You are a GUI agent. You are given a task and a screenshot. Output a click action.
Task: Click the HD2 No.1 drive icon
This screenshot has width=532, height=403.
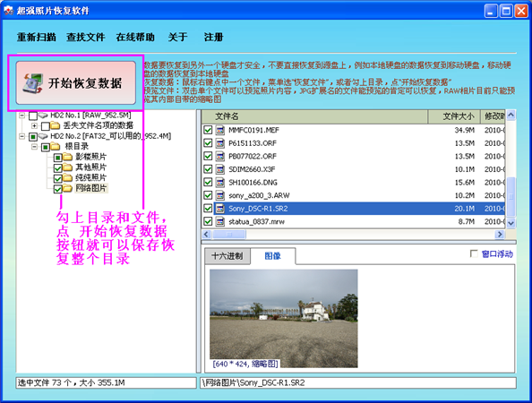pyautogui.click(x=43, y=116)
